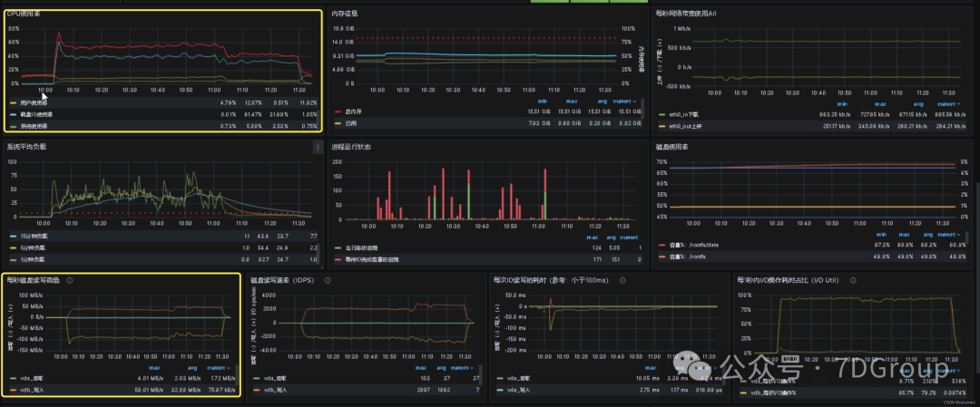This screenshot has height=407, width=980.
Task: Sort network bandwidth legend by current
Action: click(948, 103)
